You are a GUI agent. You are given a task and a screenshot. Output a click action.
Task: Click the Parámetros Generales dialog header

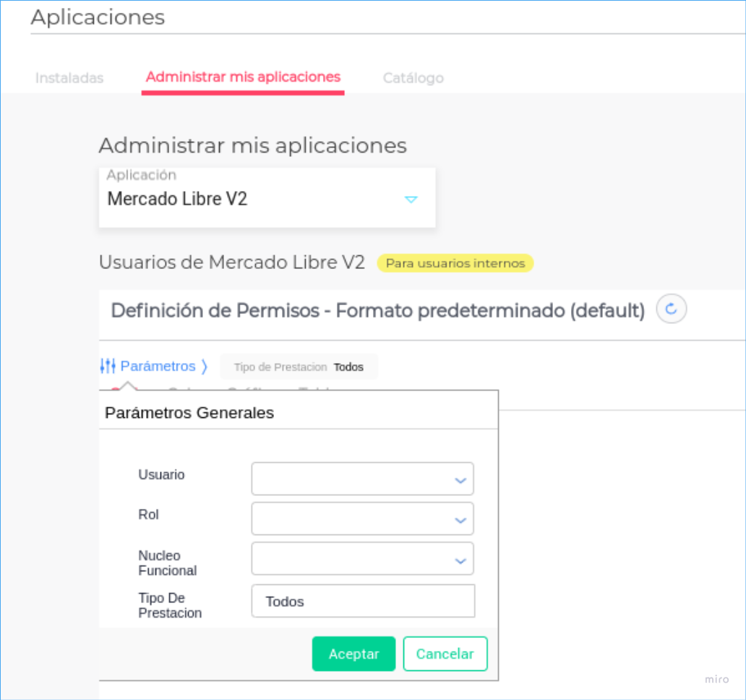click(189, 413)
